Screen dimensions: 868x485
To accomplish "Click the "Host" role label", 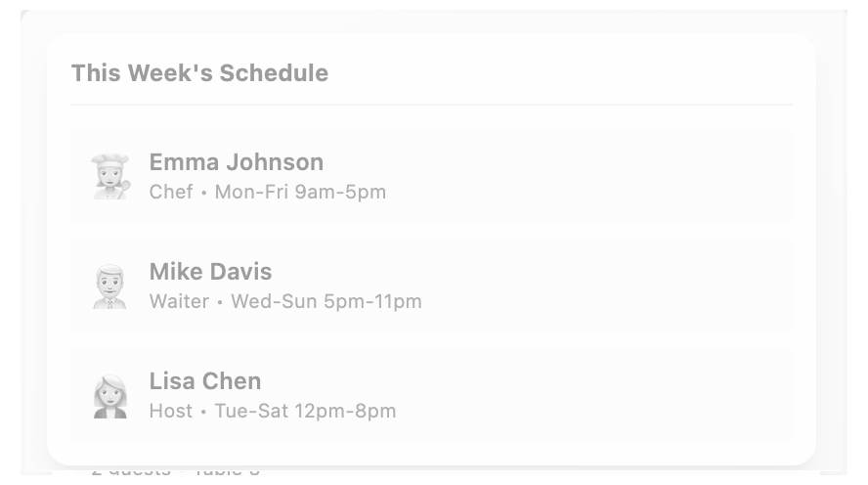I will pos(171,412).
